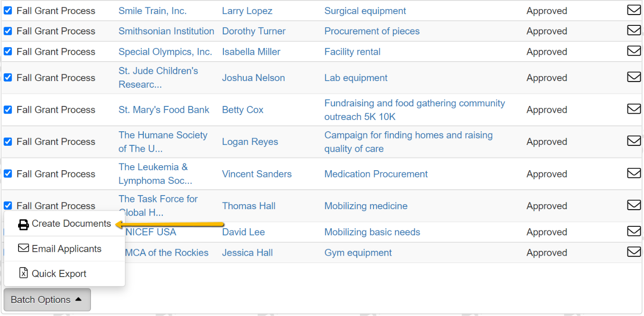Collapse the Batch Options dropdown
644x316 pixels.
47,300
